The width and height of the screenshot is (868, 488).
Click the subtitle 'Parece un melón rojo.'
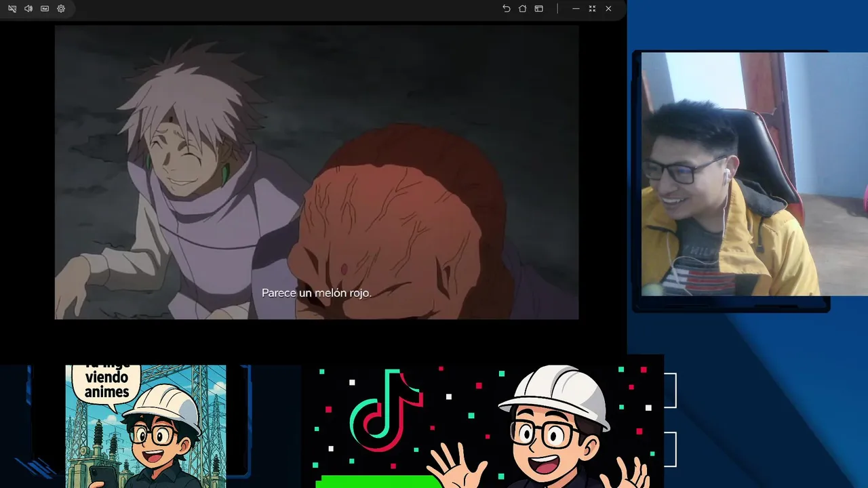[317, 293]
